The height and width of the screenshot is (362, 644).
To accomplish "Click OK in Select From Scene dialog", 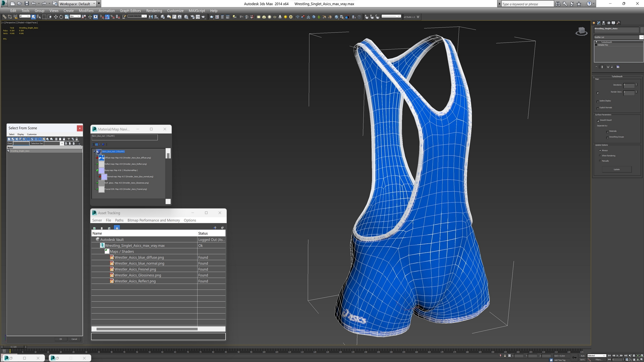I will coord(61,339).
